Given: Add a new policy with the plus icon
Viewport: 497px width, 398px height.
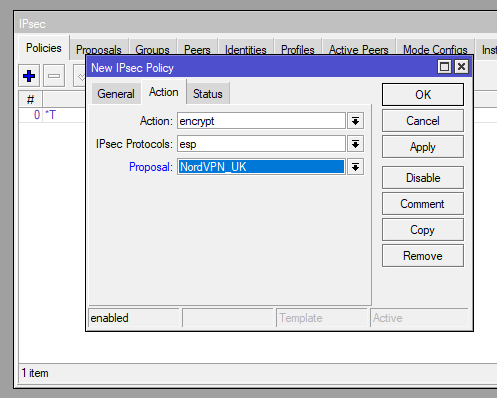Looking at the screenshot, I should pyautogui.click(x=29, y=76).
